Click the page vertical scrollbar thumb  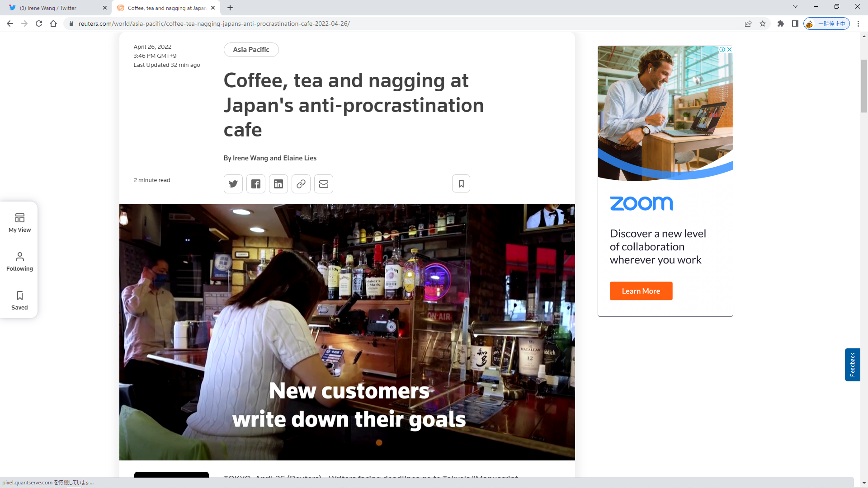pos(864,86)
